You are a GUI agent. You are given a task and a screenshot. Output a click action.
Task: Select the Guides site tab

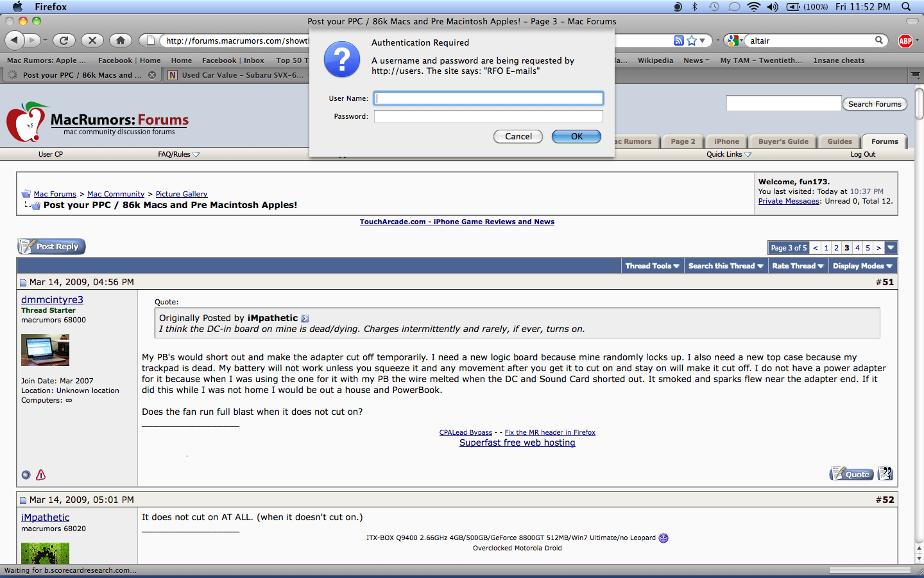coord(839,141)
